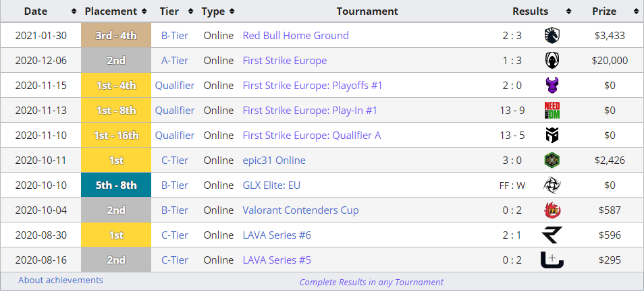
Task: Click the opponent logo in LAVA Series #5 row
Action: 552,260
